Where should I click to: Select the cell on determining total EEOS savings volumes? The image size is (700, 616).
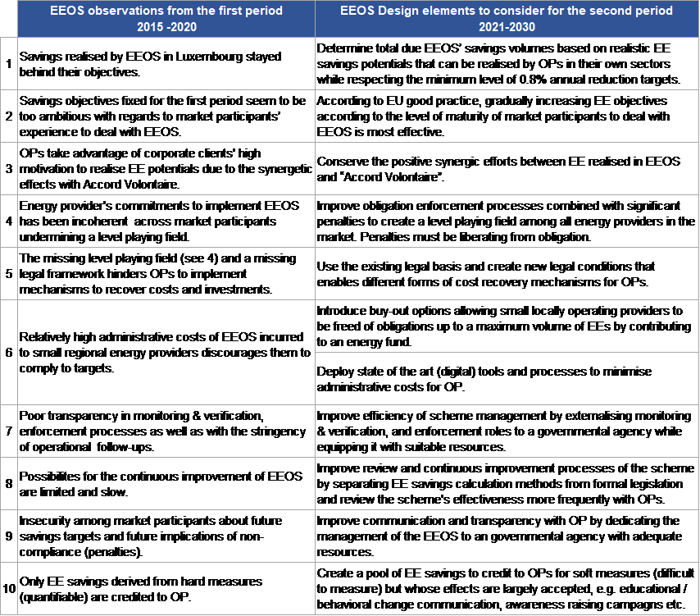pyautogui.click(x=507, y=62)
